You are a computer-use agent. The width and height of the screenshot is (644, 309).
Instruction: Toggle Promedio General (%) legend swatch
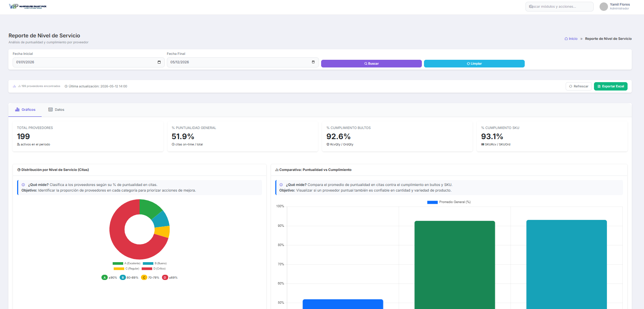432,202
